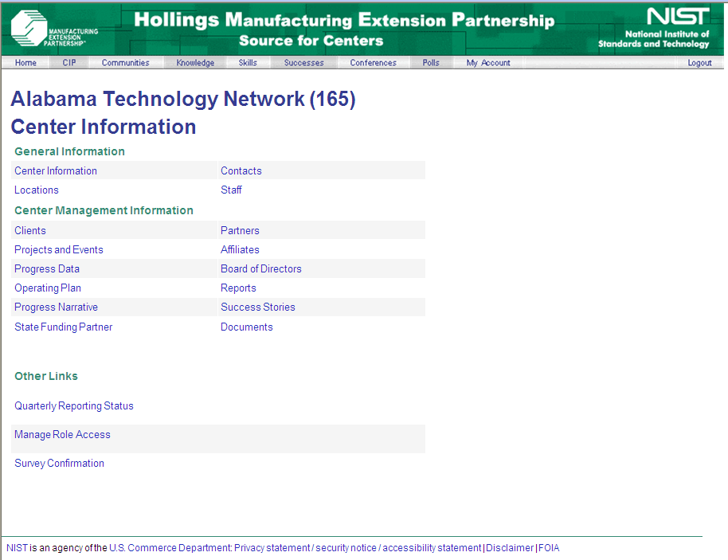Open the Documents link
Viewport: 728px width, 560px height.
247,327
